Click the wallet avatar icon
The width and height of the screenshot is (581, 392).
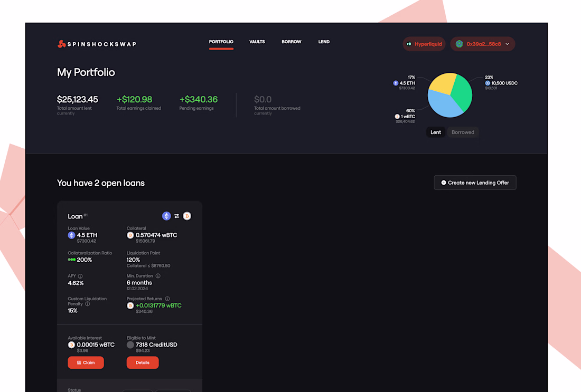pyautogui.click(x=459, y=44)
